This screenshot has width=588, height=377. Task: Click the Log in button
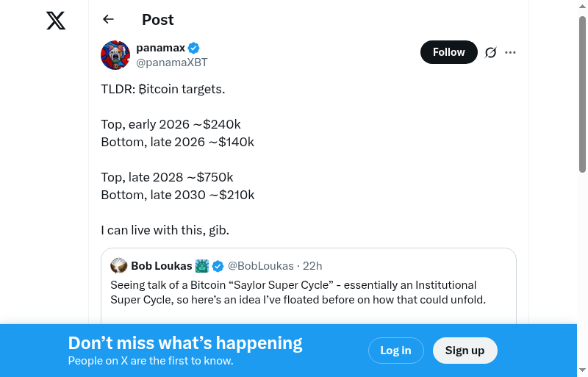[395, 351]
